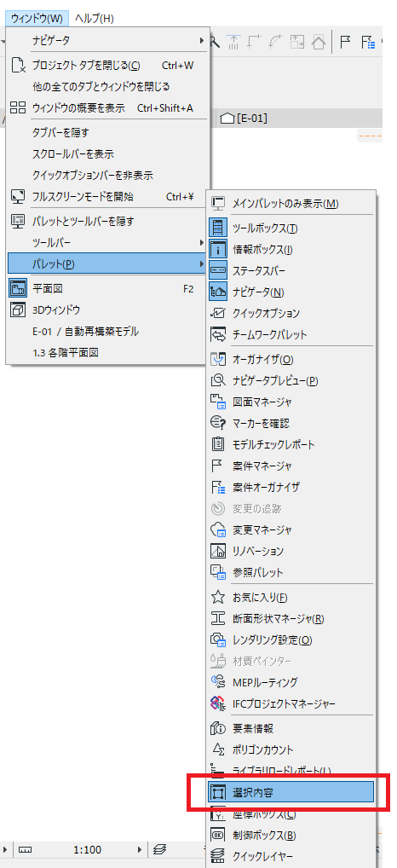Click the ナビゲータ palette house icon

[218, 292]
